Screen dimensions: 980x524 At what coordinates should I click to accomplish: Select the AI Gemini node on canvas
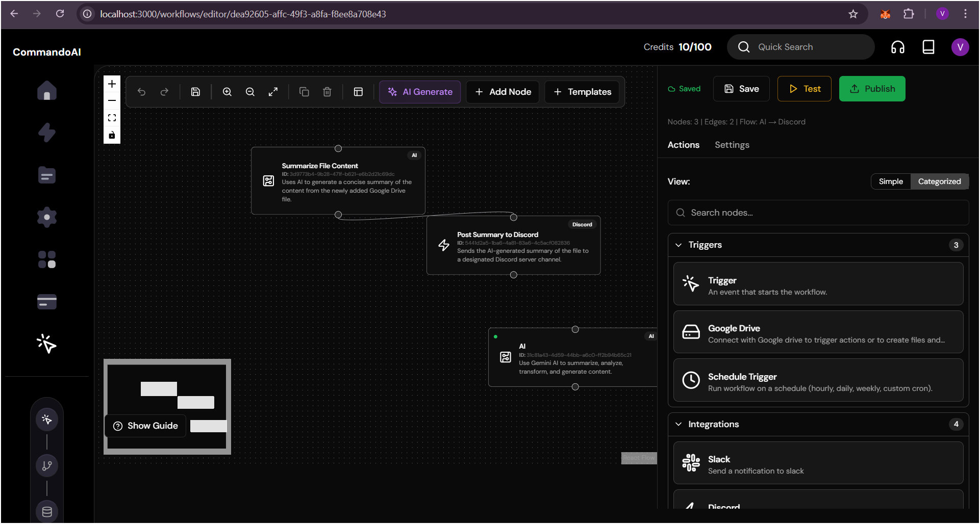click(572, 358)
